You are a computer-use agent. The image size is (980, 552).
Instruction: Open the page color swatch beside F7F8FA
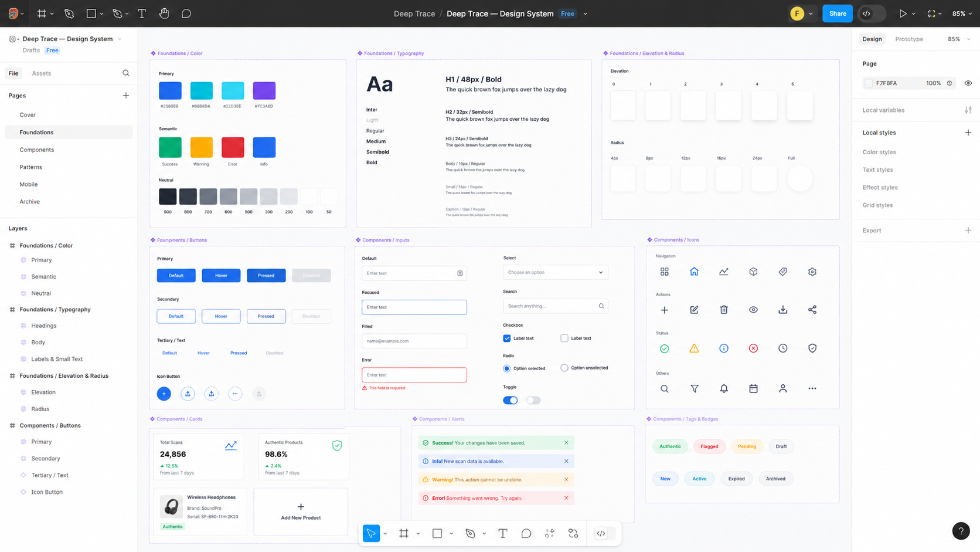coord(869,83)
